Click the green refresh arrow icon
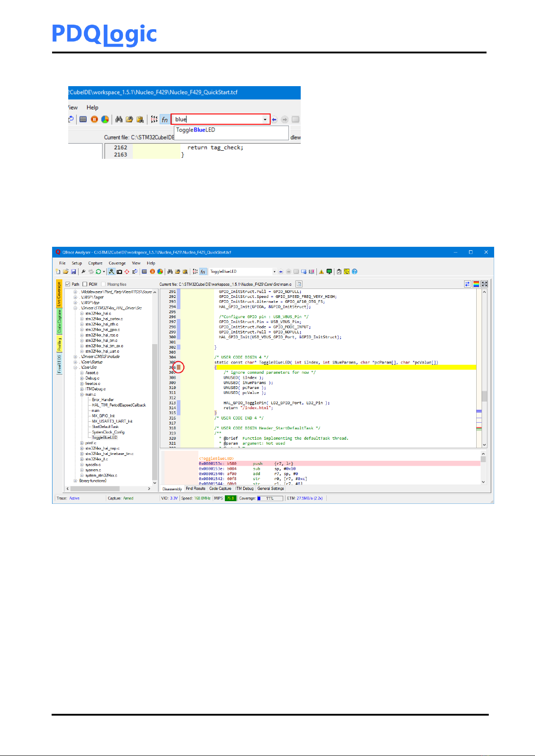535x756 pixels. click(98, 271)
